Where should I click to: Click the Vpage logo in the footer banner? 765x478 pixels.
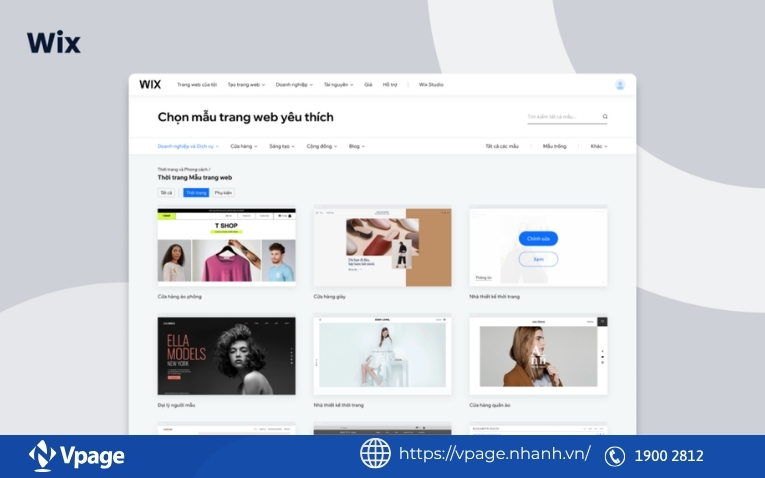pos(77,456)
